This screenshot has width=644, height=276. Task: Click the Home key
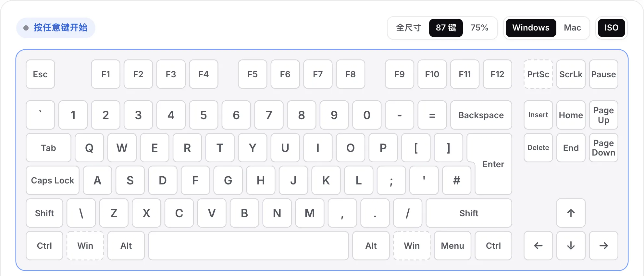coord(571,115)
